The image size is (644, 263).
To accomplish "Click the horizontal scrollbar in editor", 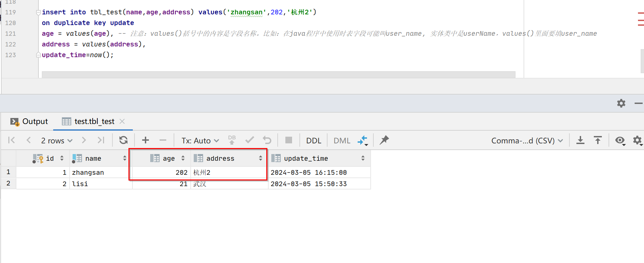I will (278, 74).
